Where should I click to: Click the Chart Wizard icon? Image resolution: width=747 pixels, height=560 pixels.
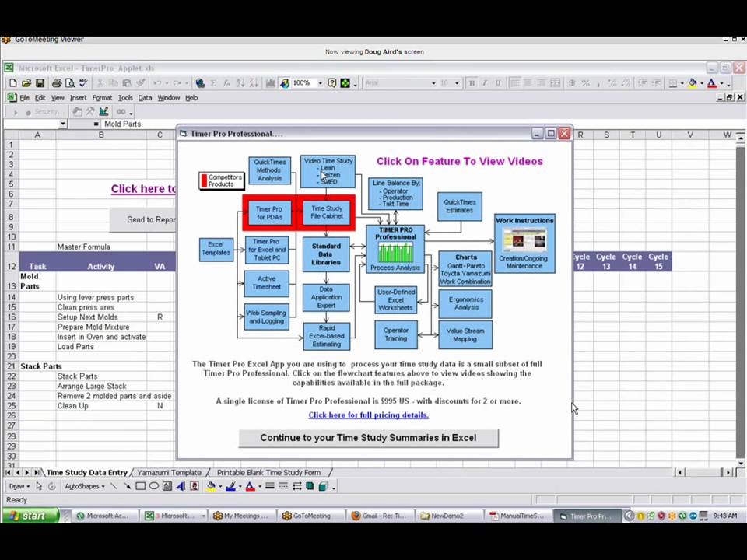click(x=271, y=83)
